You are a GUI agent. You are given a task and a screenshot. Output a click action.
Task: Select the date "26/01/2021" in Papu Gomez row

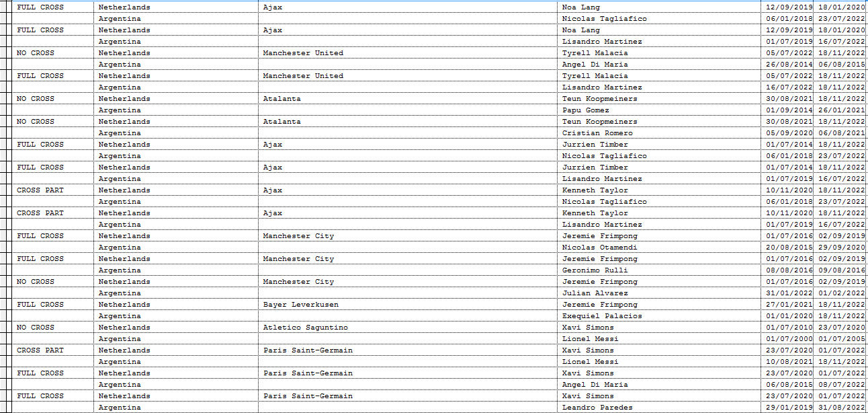[842, 110]
